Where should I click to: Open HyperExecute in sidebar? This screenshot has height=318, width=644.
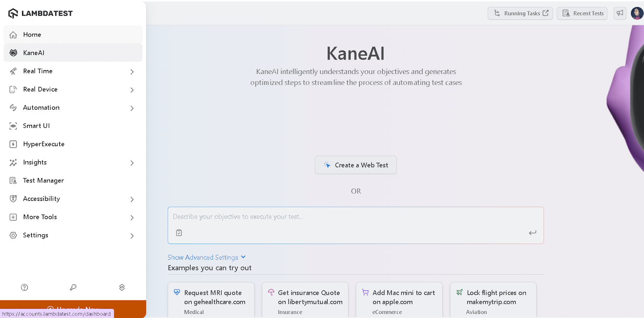[x=73, y=144]
